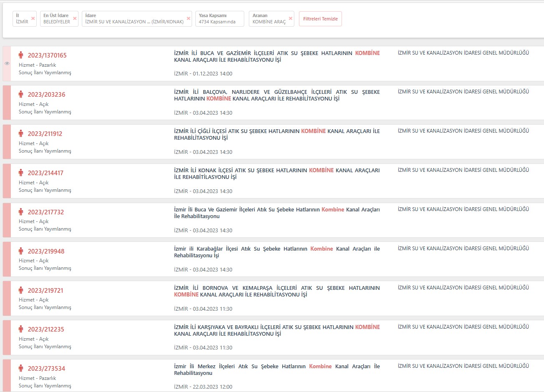
Task: Open tender number 2023/212235
Action: tap(46, 329)
